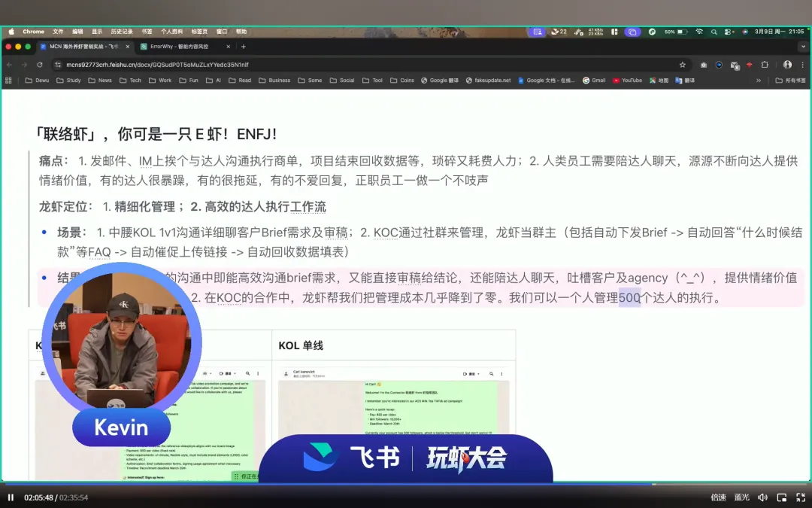812x508 pixels.
Task: Seek on the video progress bar
Action: click(x=406, y=484)
